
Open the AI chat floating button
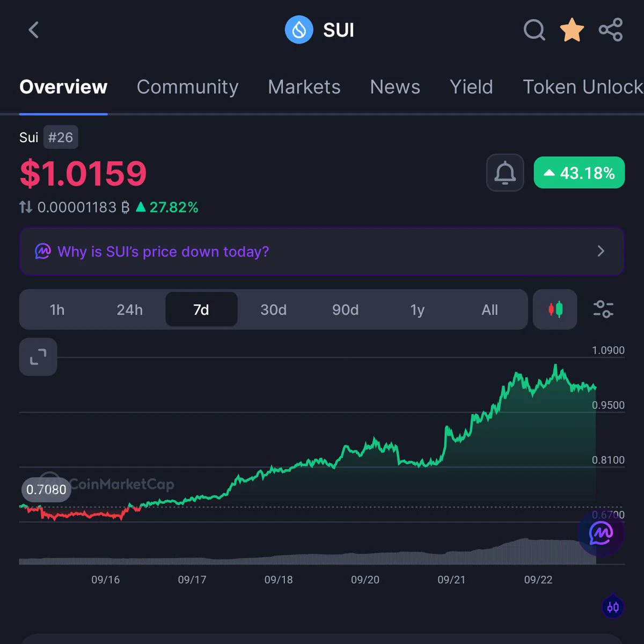click(601, 533)
